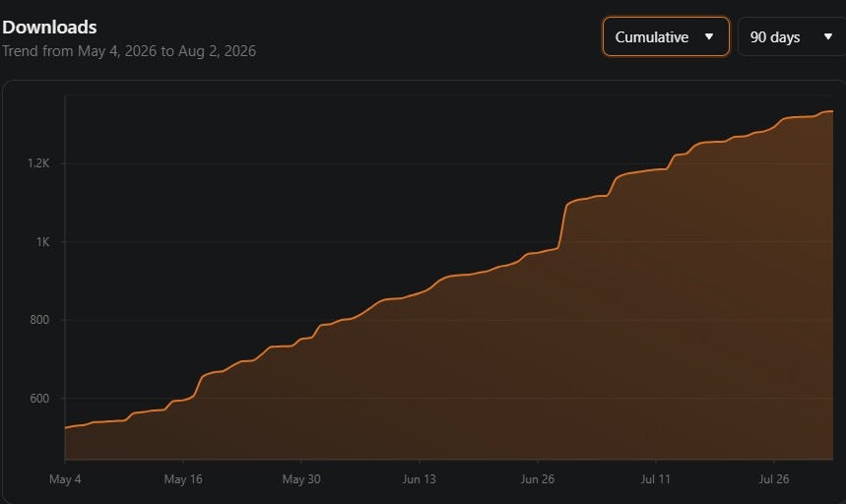846x504 pixels.
Task: Click the 1K y-axis label
Action: pos(42,242)
